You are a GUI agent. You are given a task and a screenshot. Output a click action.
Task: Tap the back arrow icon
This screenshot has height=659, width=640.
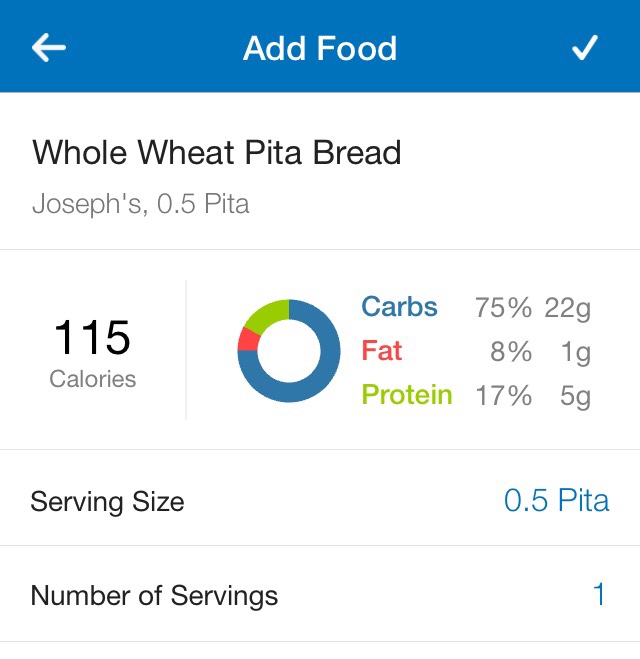click(49, 48)
